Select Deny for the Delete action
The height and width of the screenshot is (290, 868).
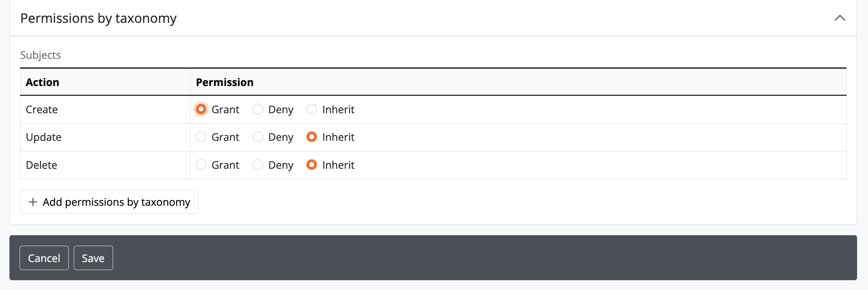pos(258,165)
